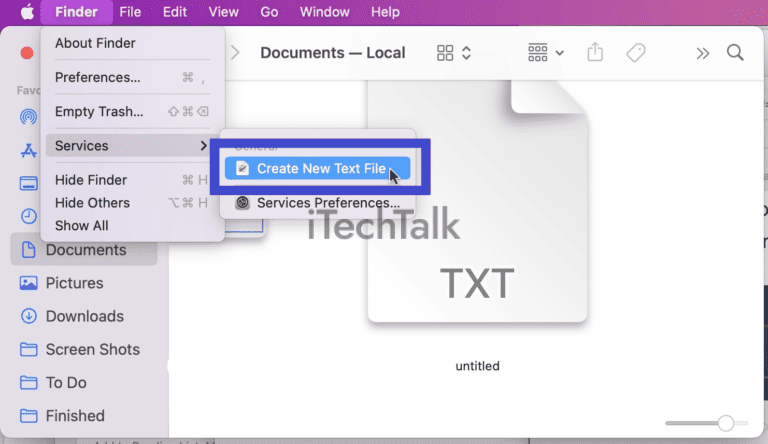Show more toolbar items chevrons
This screenshot has width=768, height=444.
tap(703, 53)
